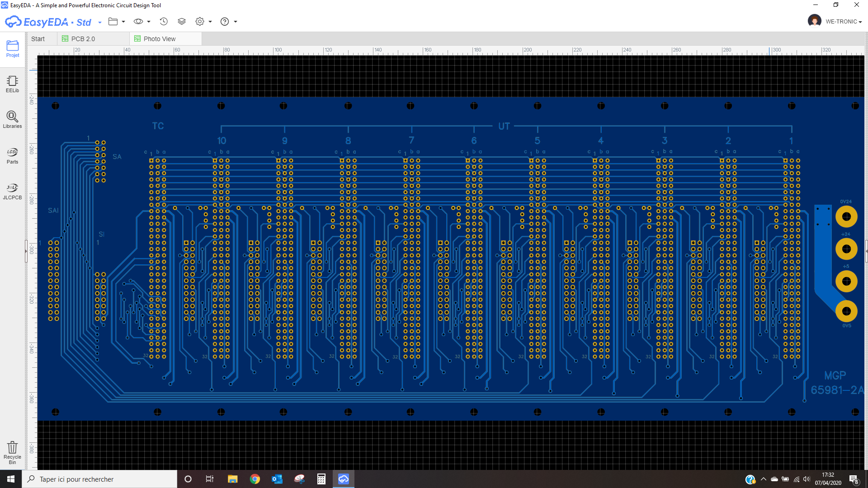Expand the View menu dropdown arrow
The width and height of the screenshot is (868, 488).
tap(149, 22)
